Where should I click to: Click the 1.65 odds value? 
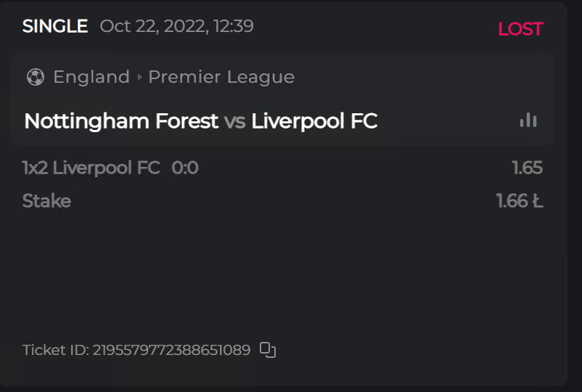coord(527,168)
